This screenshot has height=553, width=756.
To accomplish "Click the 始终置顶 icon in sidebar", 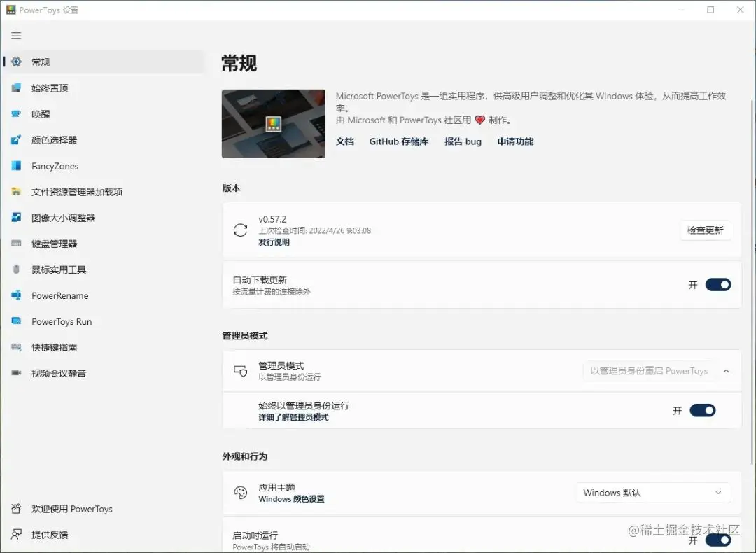I will (x=16, y=87).
